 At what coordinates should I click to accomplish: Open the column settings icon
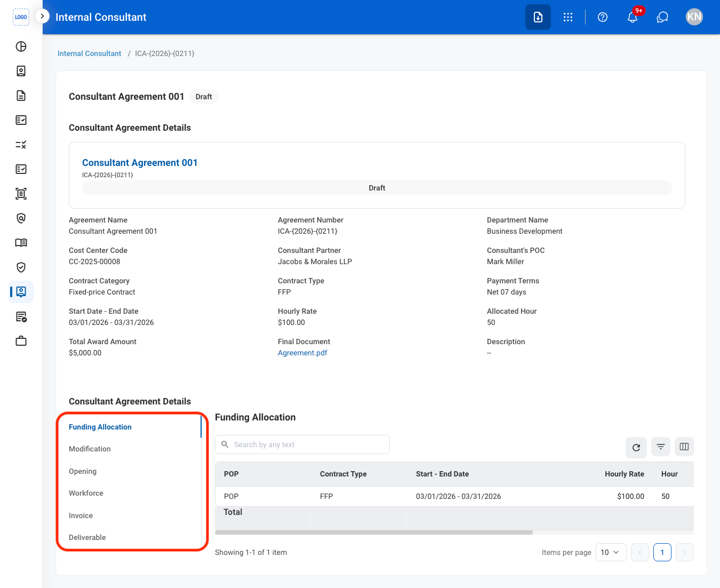coord(684,447)
